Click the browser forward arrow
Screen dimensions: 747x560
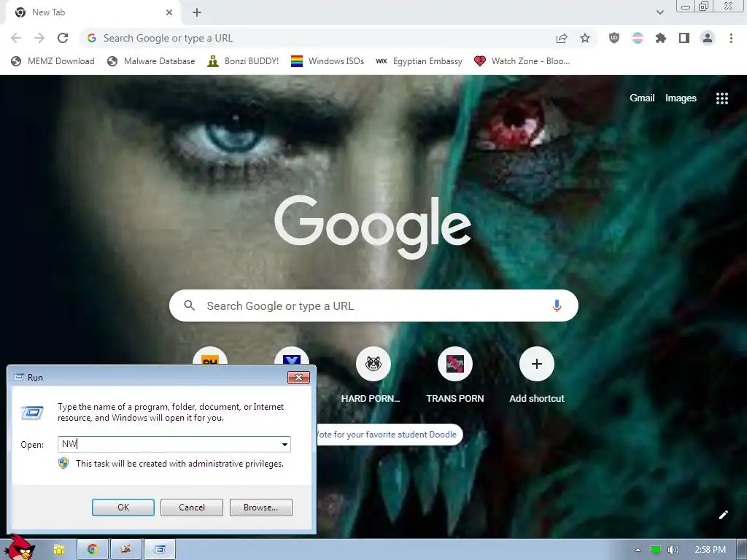pyautogui.click(x=39, y=38)
